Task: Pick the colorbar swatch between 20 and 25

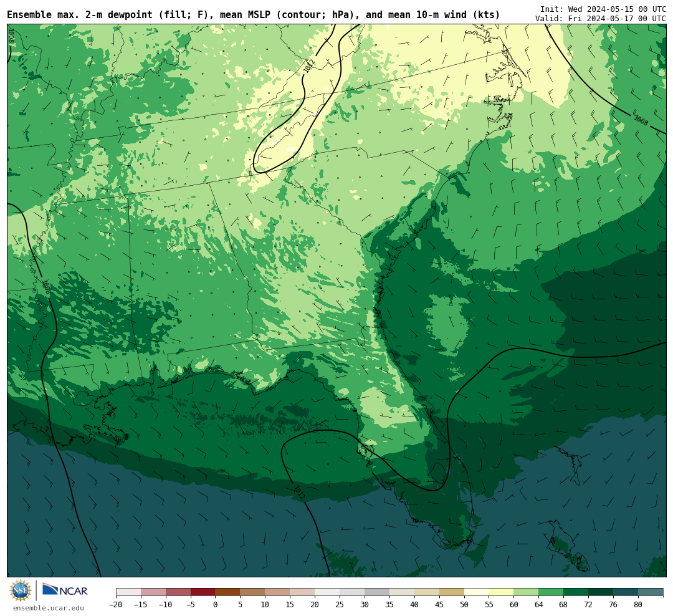Action: (328, 592)
